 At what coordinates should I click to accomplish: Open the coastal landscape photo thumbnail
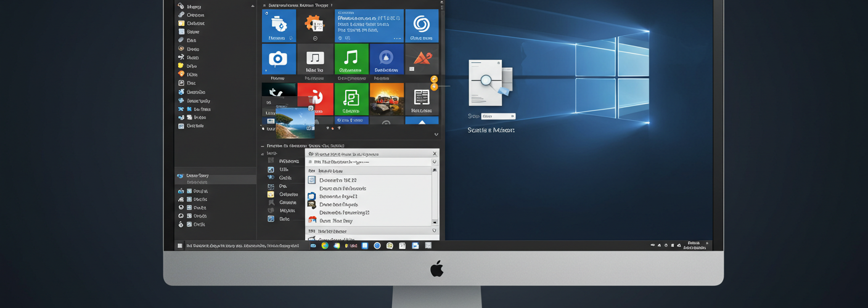295,124
